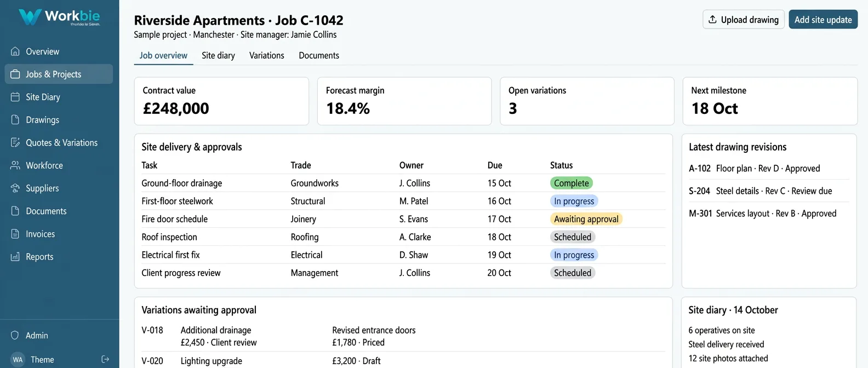The height and width of the screenshot is (368, 868).
Task: Click Scheduled badge for Client progress review
Action: (x=573, y=273)
